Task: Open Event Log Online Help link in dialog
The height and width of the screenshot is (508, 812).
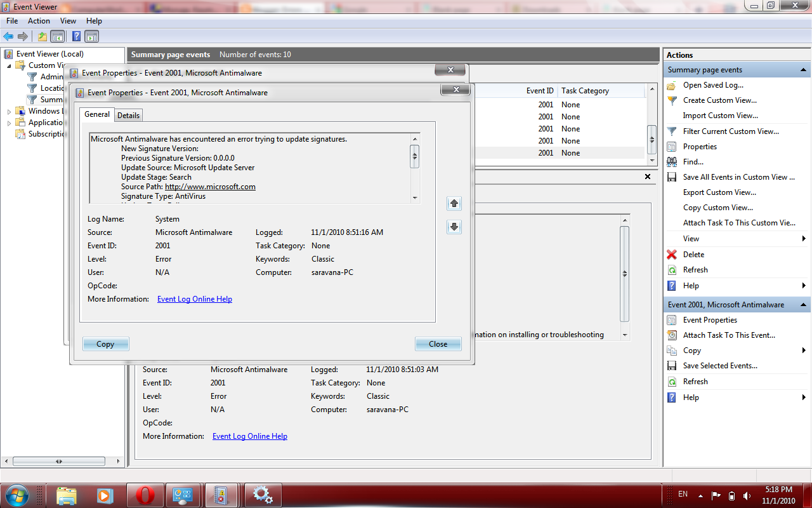Action: [195, 299]
